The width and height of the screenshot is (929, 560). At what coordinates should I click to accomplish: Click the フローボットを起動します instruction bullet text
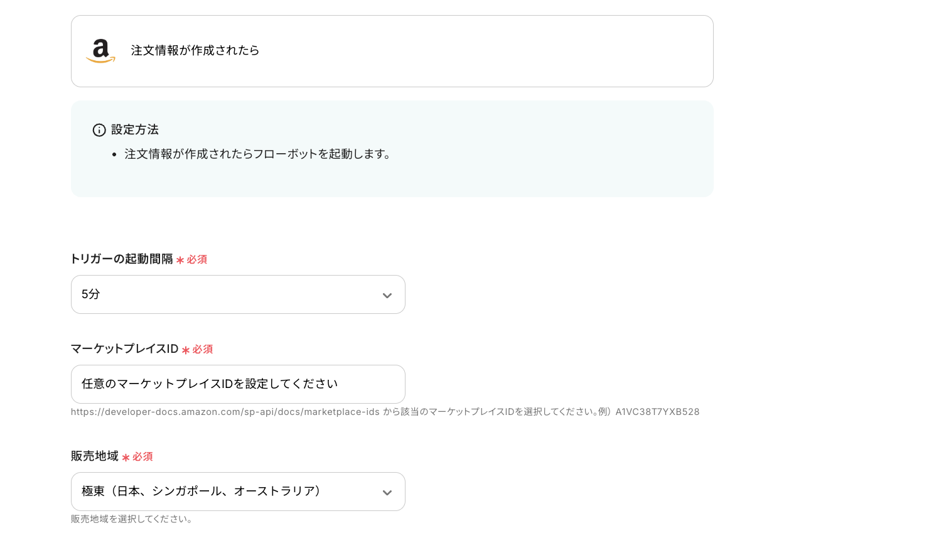(x=257, y=154)
